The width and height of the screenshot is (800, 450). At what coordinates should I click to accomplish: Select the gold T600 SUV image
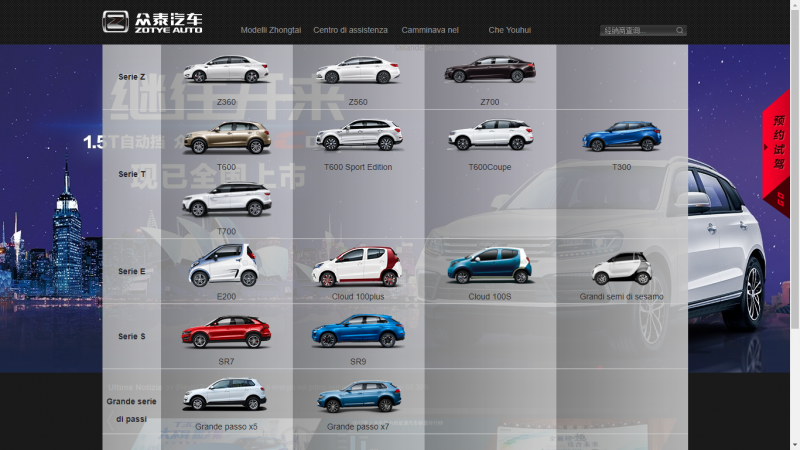227,137
